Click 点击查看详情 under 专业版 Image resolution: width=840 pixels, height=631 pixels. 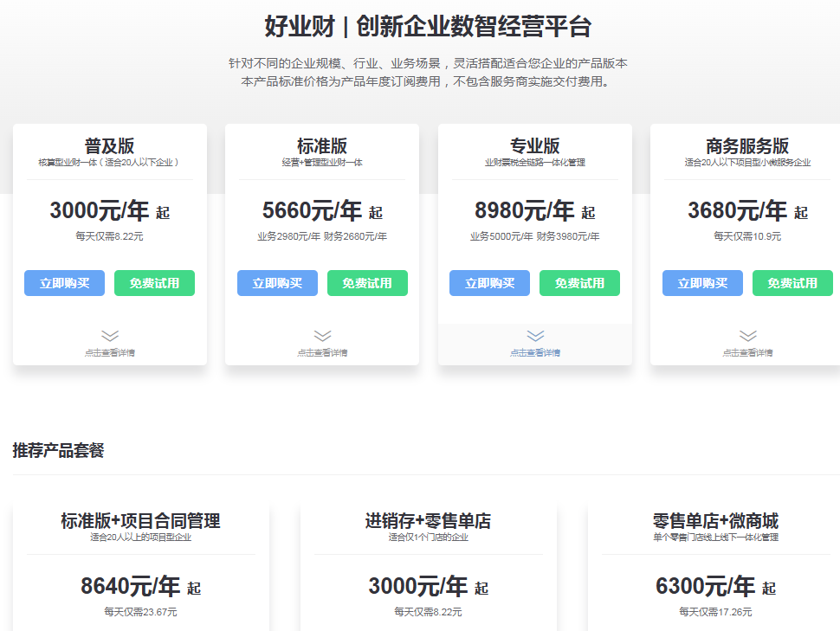(x=535, y=352)
